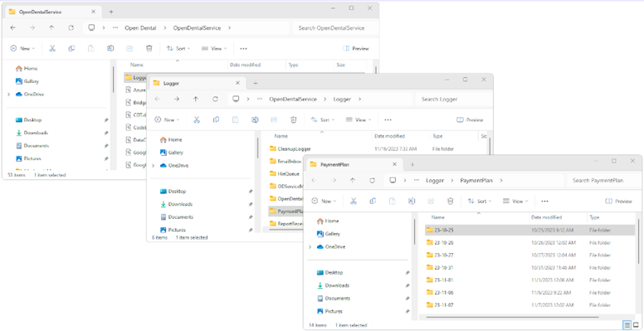This screenshot has width=644, height=331.
Task: Open See more (…) in PaymentPlan toolbar
Action: pyautogui.click(x=544, y=202)
